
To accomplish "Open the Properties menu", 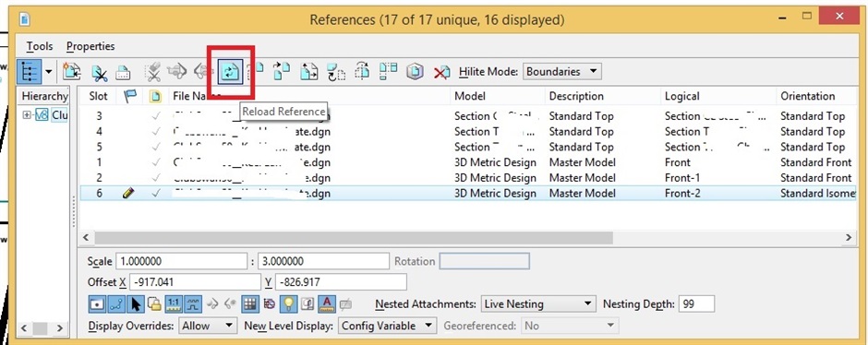I will coord(90,46).
